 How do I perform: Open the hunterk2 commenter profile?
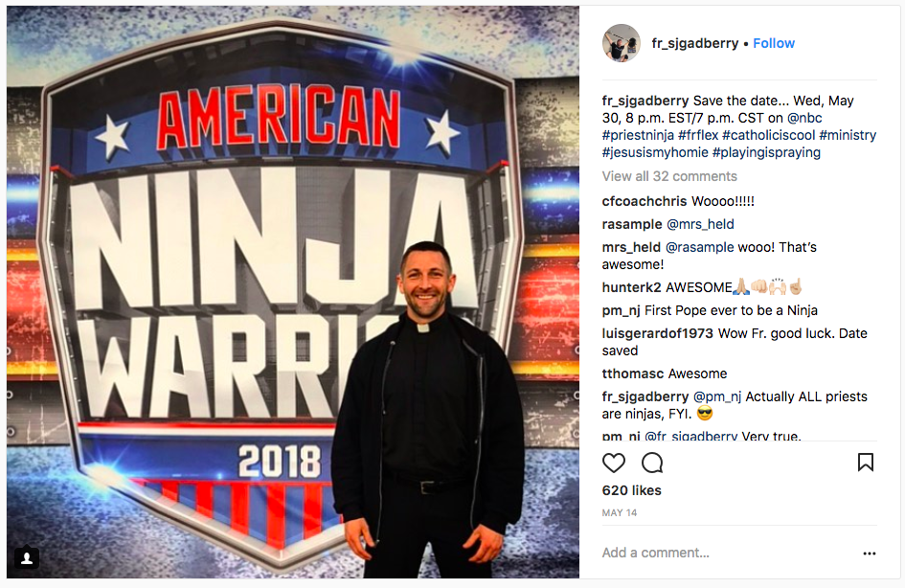[x=631, y=287]
